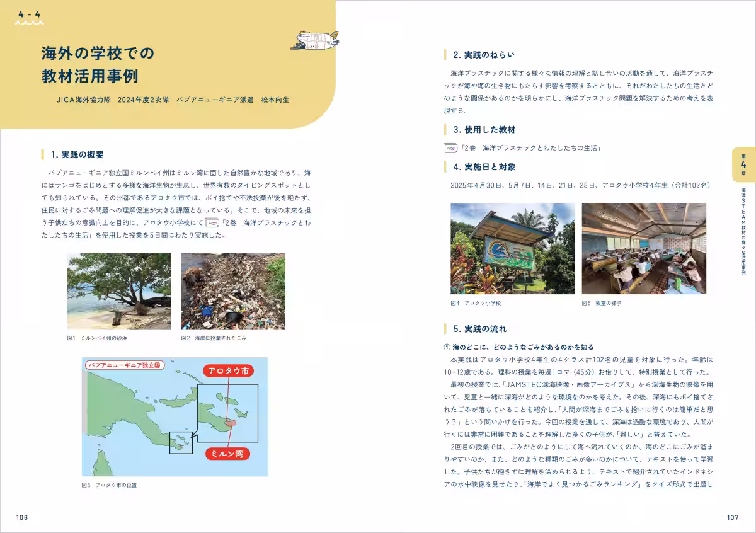The width and height of the screenshot is (756, 533).
Task: Click the small inset rectangle on the map
Action: pos(182,443)
